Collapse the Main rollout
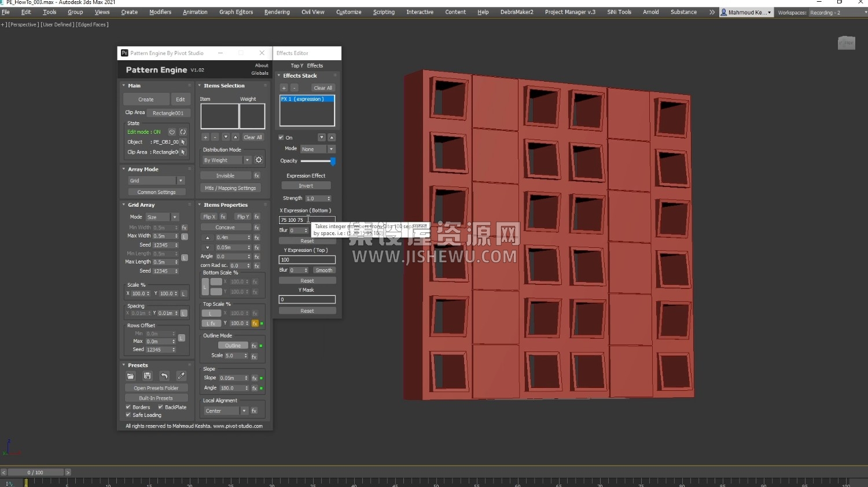Viewport: 868px width, 487px height. [124, 86]
